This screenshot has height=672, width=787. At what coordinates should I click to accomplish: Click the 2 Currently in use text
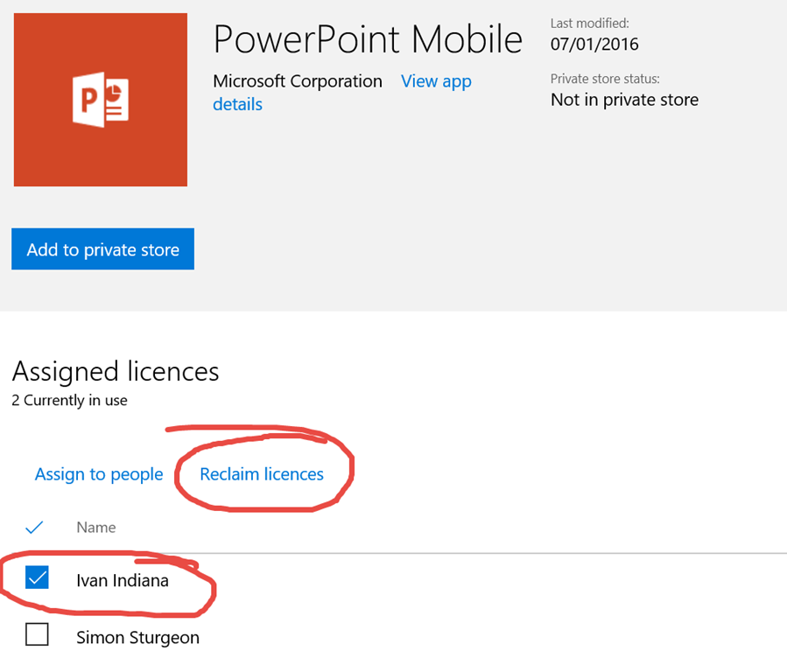point(69,400)
